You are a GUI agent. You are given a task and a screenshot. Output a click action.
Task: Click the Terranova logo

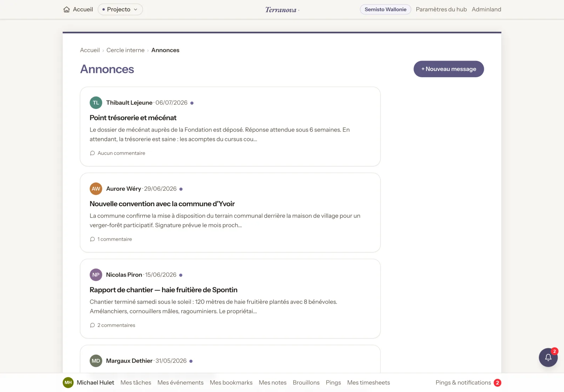coord(282,10)
